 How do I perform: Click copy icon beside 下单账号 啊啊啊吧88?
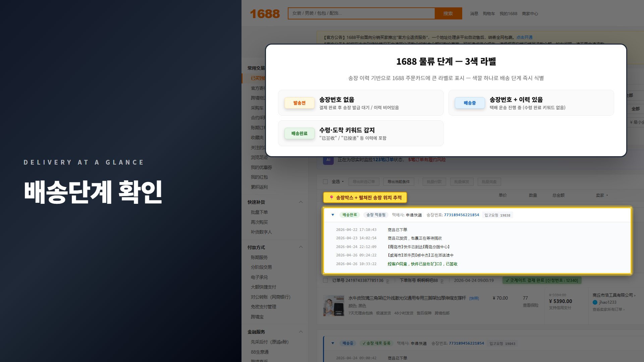442,281
